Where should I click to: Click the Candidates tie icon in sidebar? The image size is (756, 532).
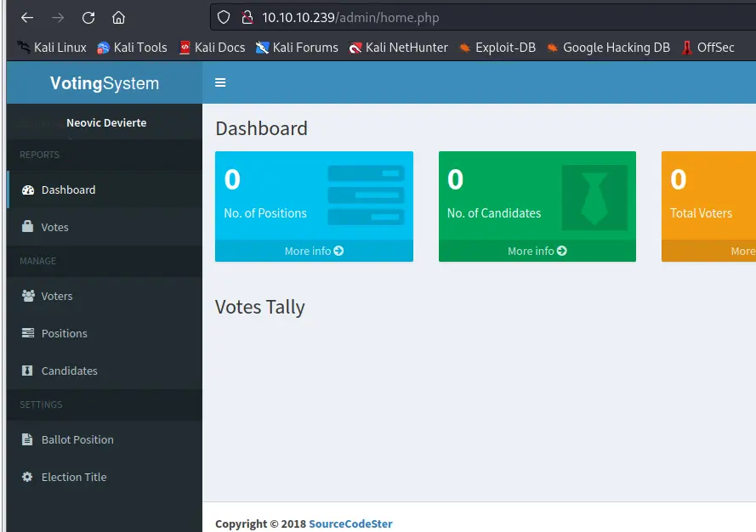click(x=27, y=371)
